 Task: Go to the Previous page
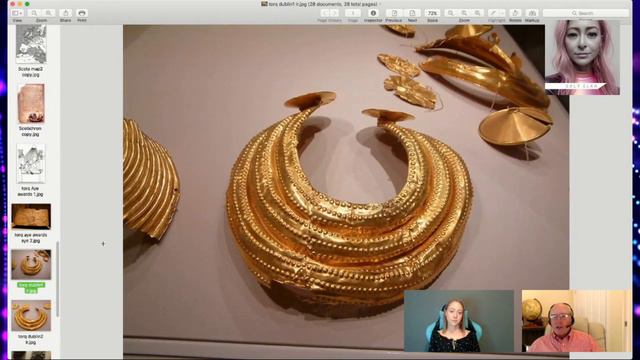point(394,13)
